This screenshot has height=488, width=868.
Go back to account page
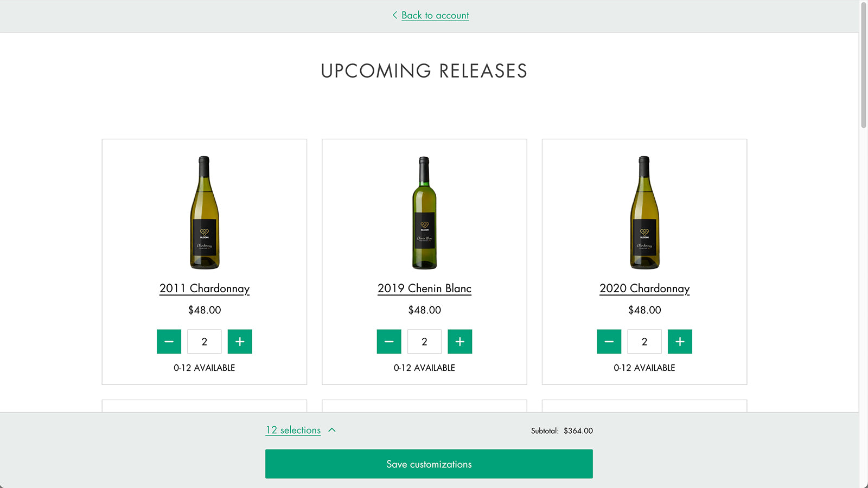[435, 15]
